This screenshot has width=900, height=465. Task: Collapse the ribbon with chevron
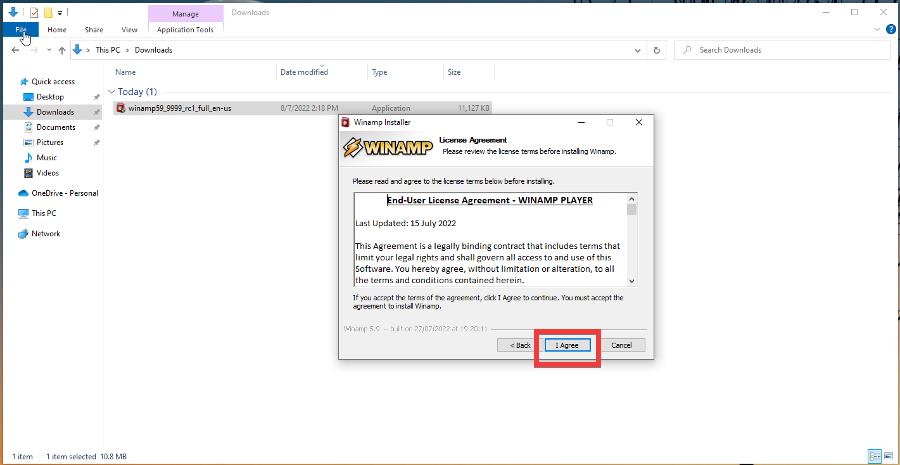click(876, 29)
